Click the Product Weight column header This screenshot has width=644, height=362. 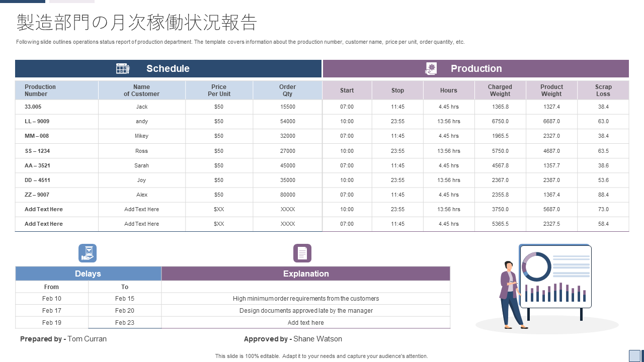click(551, 90)
